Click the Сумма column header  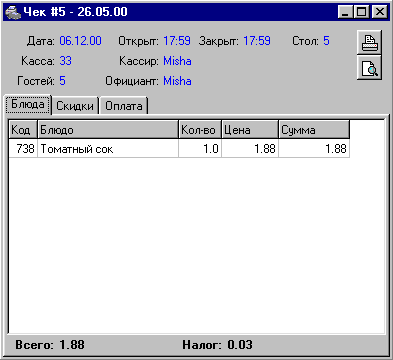314,130
